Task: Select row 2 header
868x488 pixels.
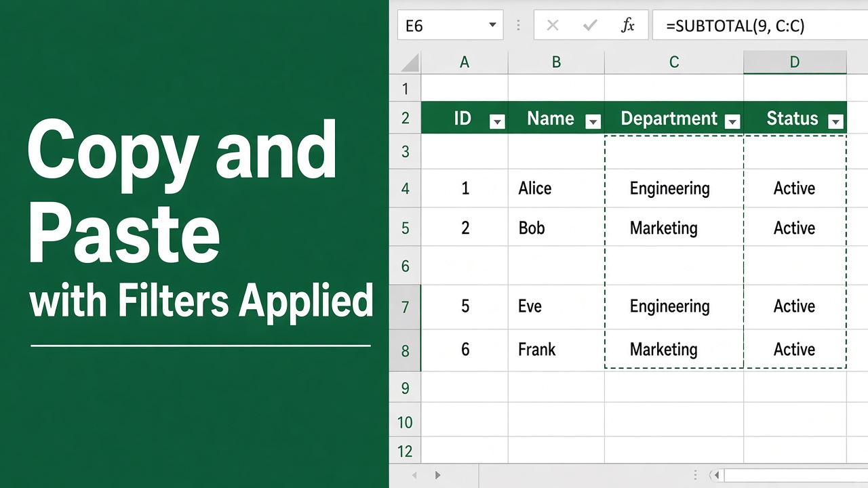Action: point(406,118)
